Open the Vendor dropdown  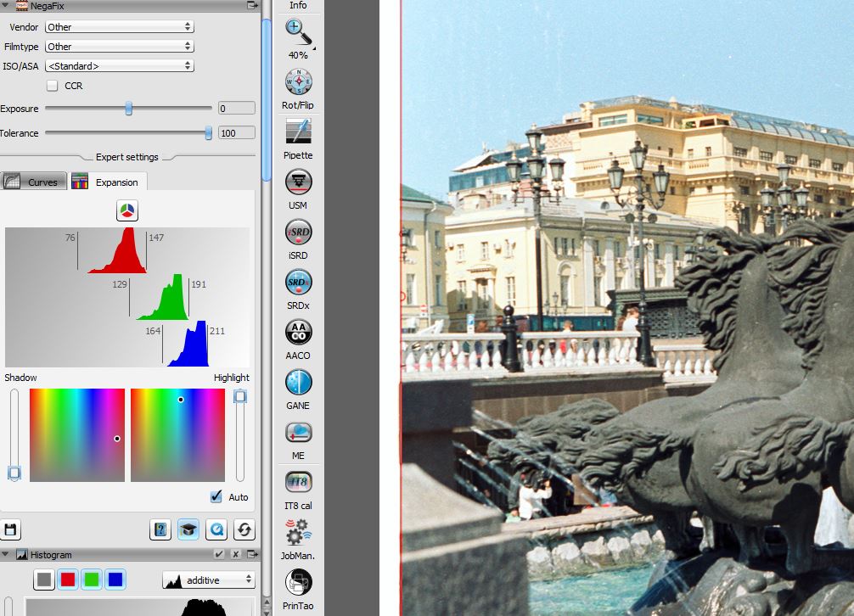click(119, 27)
